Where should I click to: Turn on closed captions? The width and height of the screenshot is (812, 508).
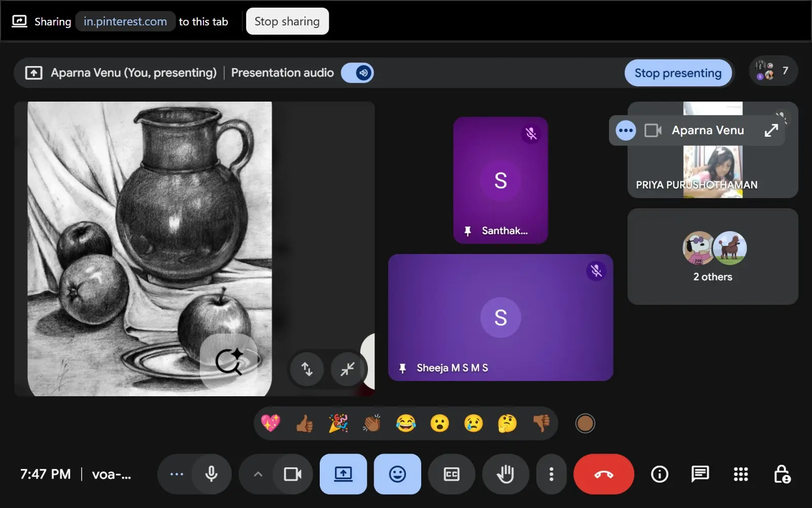[452, 474]
